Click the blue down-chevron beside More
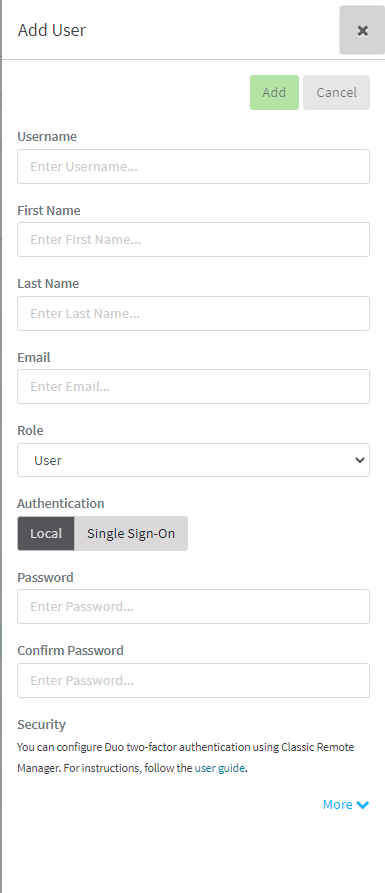 (363, 805)
